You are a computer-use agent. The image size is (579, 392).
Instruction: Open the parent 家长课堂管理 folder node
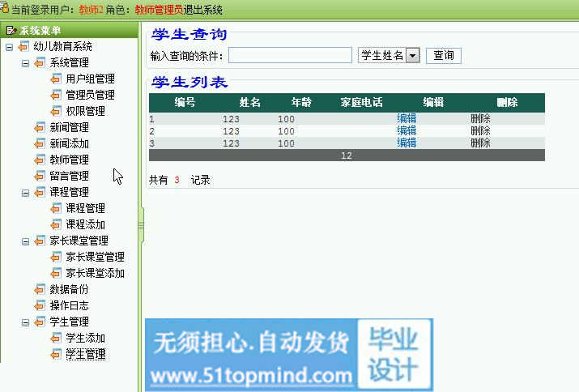tap(79, 241)
